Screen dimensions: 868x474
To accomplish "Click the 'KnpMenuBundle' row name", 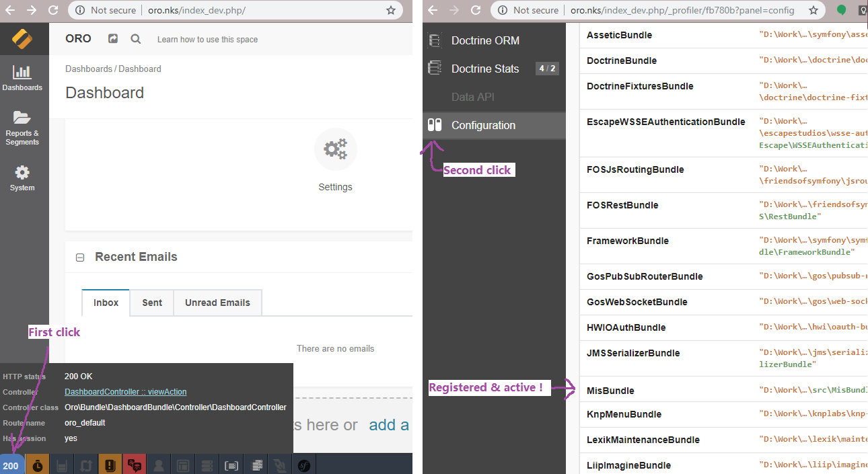I will pyautogui.click(x=624, y=414).
